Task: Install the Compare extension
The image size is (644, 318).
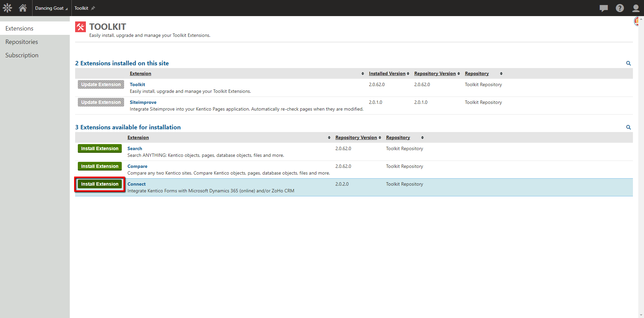Action: click(100, 166)
